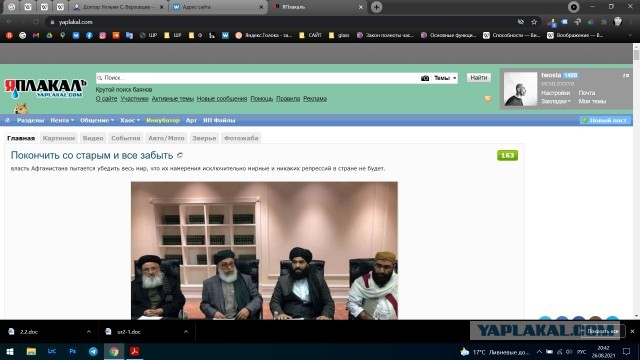
Task: Expand the Закладки dropdown
Action: (x=556, y=101)
